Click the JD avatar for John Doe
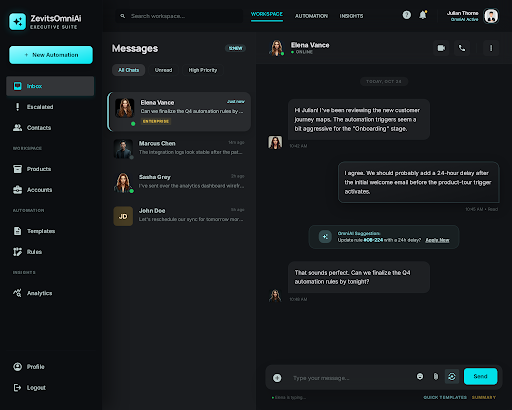Image resolution: width=512 pixels, height=410 pixels. [123, 216]
